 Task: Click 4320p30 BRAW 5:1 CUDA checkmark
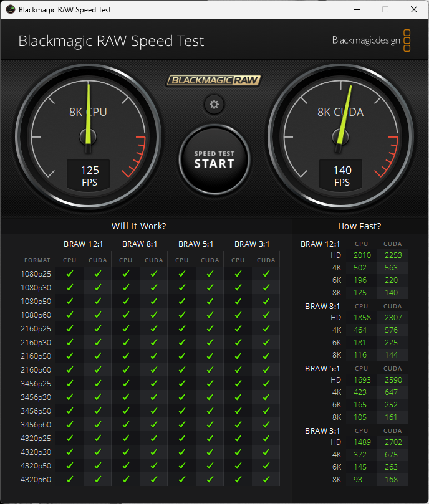[210, 452]
